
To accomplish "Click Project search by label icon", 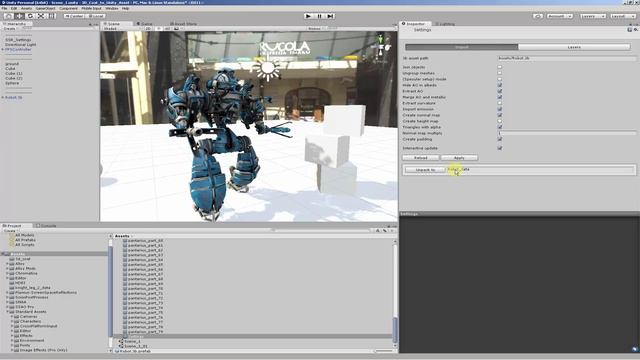I will (384, 231).
